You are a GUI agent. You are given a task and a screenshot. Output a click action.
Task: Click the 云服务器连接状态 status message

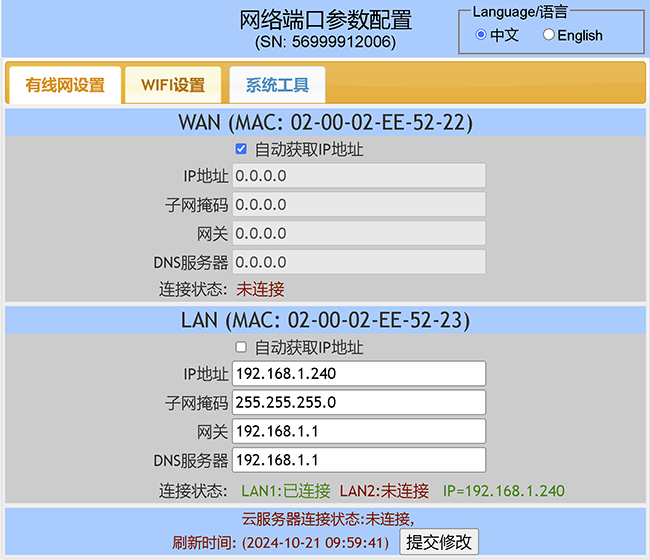pyautogui.click(x=328, y=519)
